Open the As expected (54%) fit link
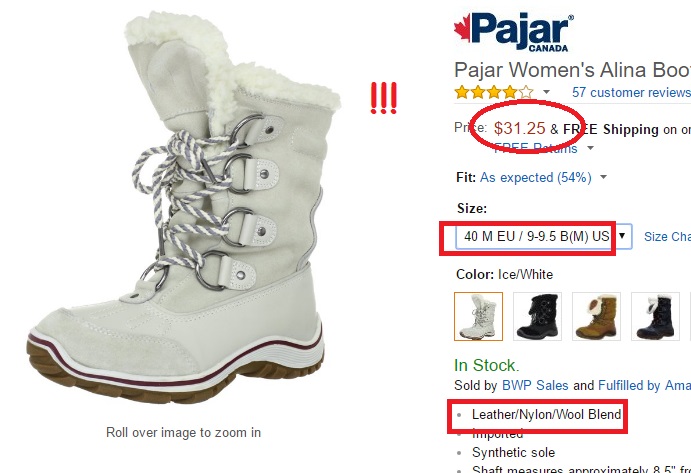 [x=535, y=177]
